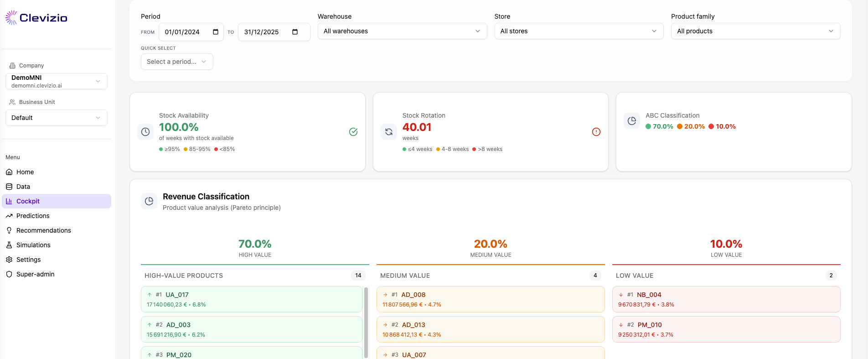
Task: Open the All stores dropdown
Action: click(579, 31)
